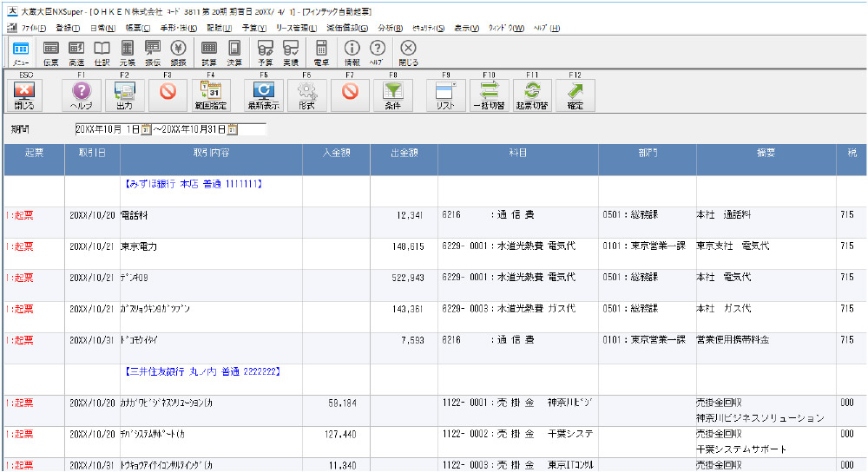
Task: Click the F1 ヘルプ function button
Action: [82, 95]
